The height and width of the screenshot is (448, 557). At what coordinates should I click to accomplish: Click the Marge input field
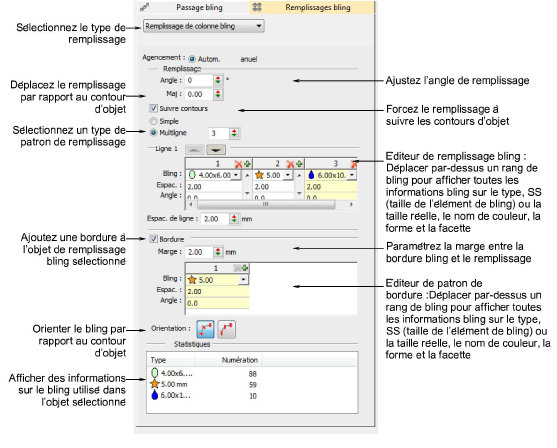pos(199,252)
